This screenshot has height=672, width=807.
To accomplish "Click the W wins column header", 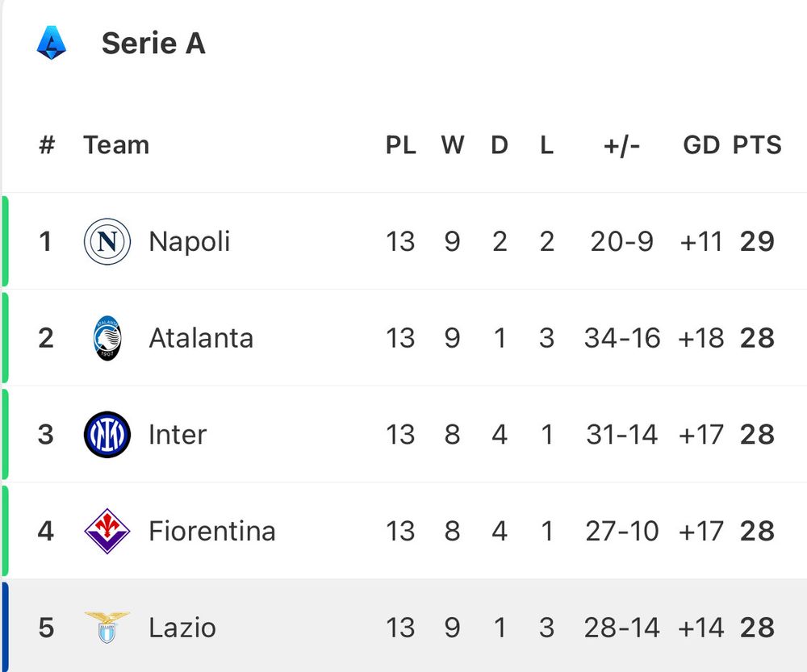I will pyautogui.click(x=452, y=145).
